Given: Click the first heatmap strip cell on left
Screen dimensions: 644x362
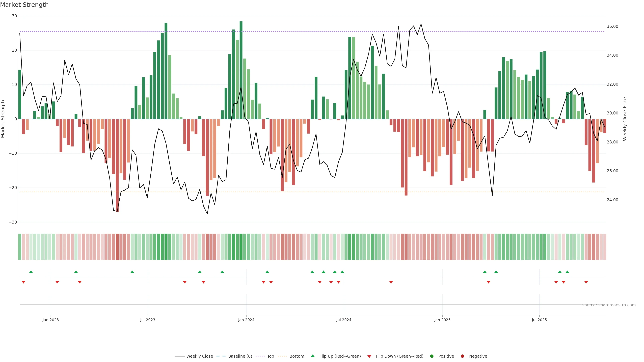Looking at the screenshot, I should tap(20, 247).
